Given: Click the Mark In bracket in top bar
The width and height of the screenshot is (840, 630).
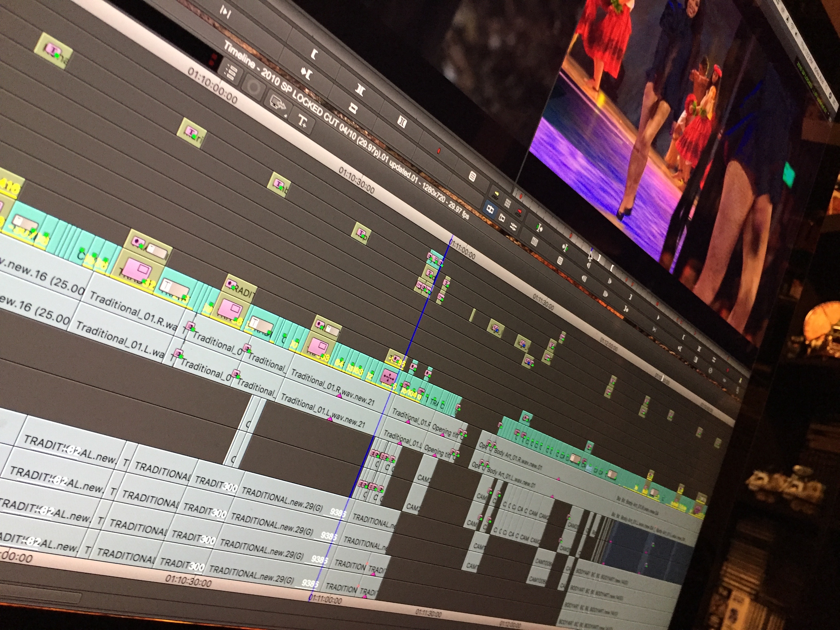Looking at the screenshot, I should (314, 55).
